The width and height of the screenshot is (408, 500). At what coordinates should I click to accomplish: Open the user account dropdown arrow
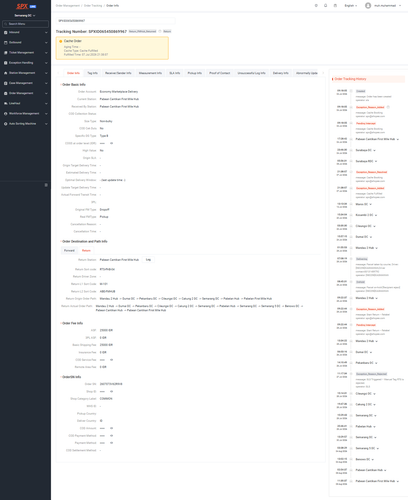(400, 6)
